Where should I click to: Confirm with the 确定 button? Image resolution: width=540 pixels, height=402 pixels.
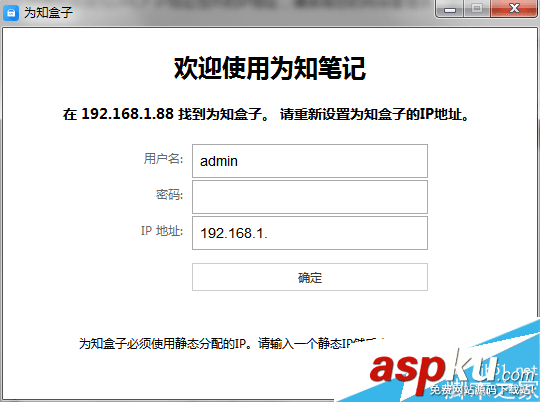[x=310, y=277]
